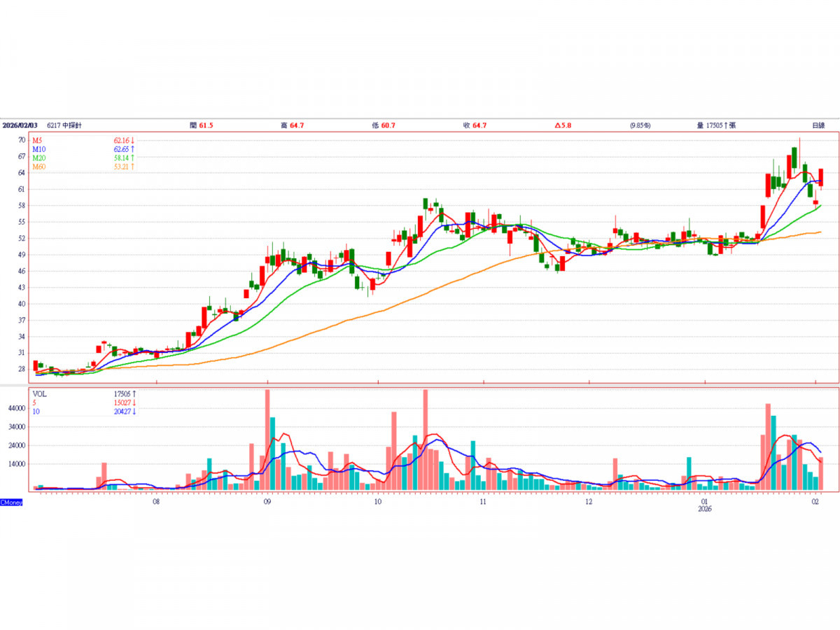Click the M20 moving average legend label
Viewport: 840px width, 630px height.
38,157
